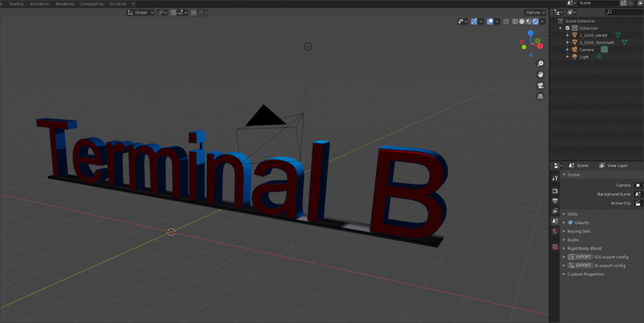Open the World properties tab icon
This screenshot has width=644, height=323.
click(x=555, y=231)
